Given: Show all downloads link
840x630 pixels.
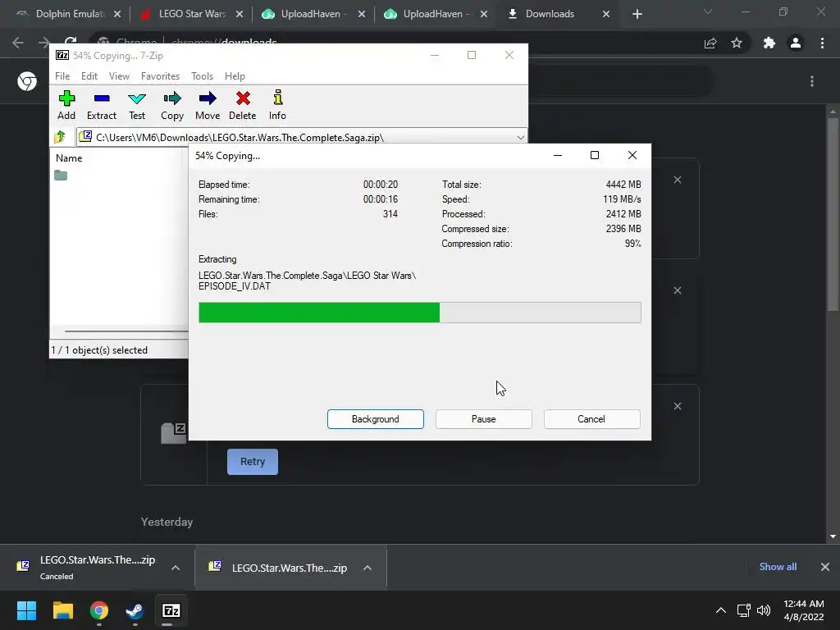Looking at the screenshot, I should click(x=778, y=567).
